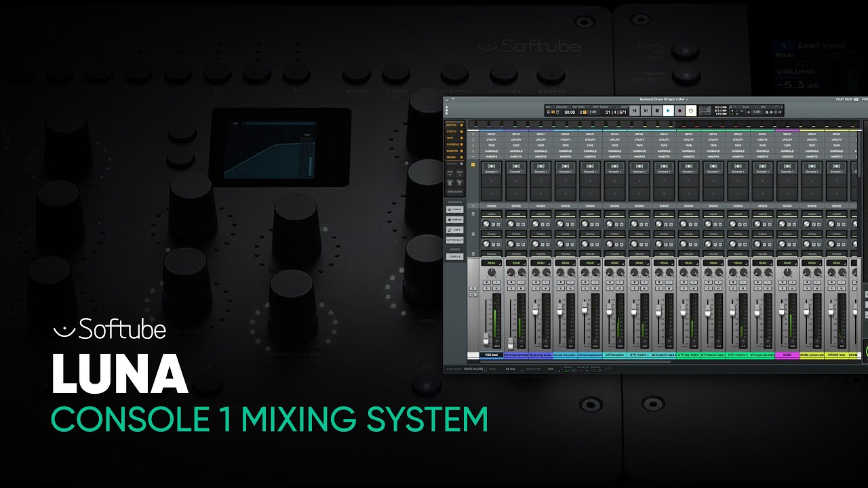868x488 pixels.
Task: Click the GLOBAL section header in transport
Action: (737, 107)
